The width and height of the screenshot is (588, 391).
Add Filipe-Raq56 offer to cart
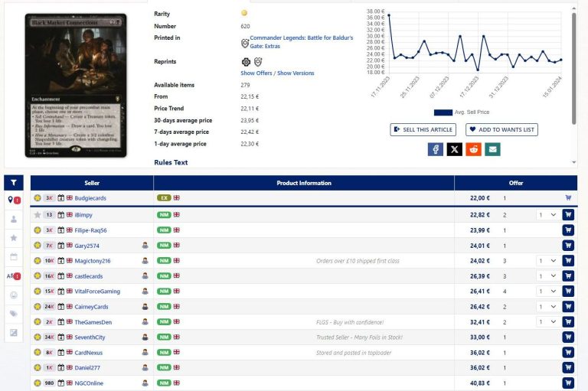tap(568, 230)
